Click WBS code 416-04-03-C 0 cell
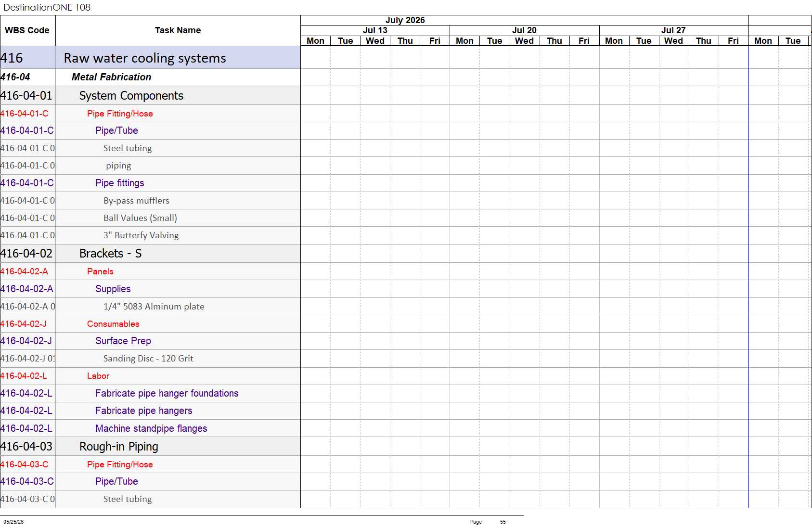The image size is (812, 528). 27,499
